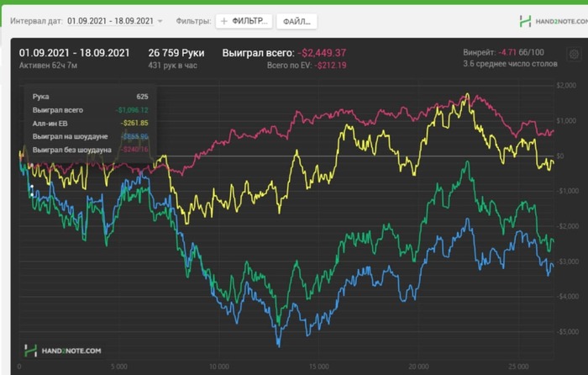Click the 10 000 x-axis marker
Viewport: 588px width, 375px height.
click(219, 367)
